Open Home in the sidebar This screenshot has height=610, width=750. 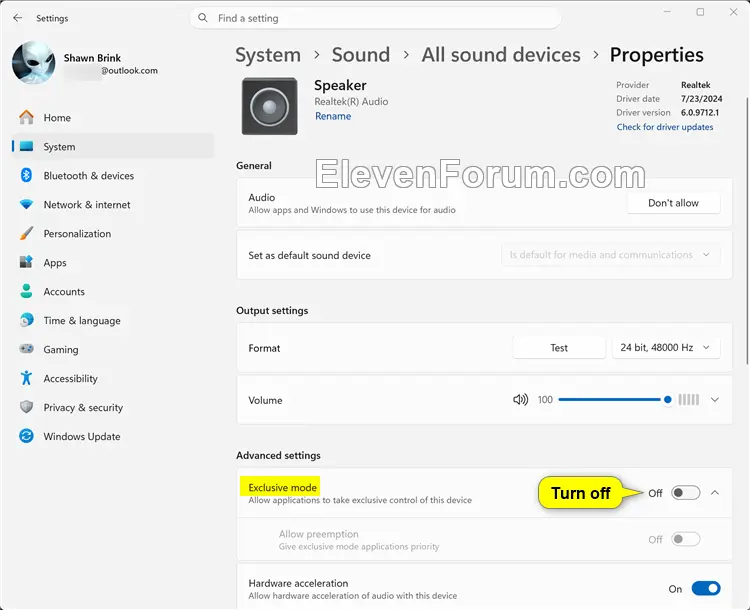[113, 118]
